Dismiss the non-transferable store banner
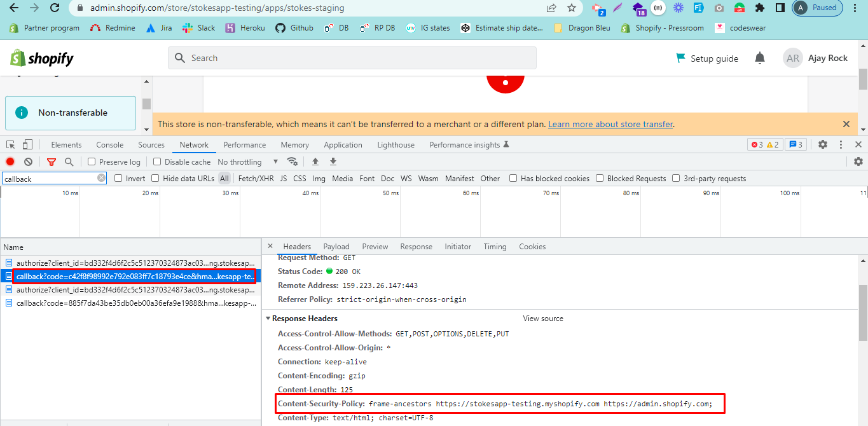The width and height of the screenshot is (868, 426). click(x=846, y=124)
